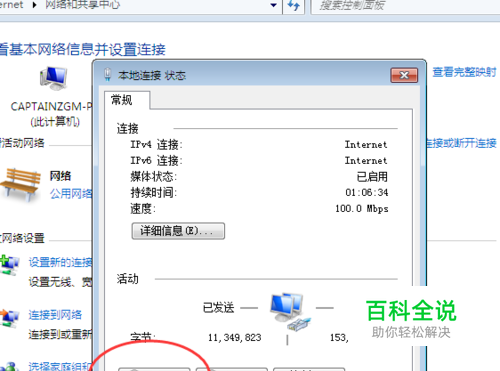Click the park bench network icon
This screenshot has height=371, width=500.
tap(21, 184)
